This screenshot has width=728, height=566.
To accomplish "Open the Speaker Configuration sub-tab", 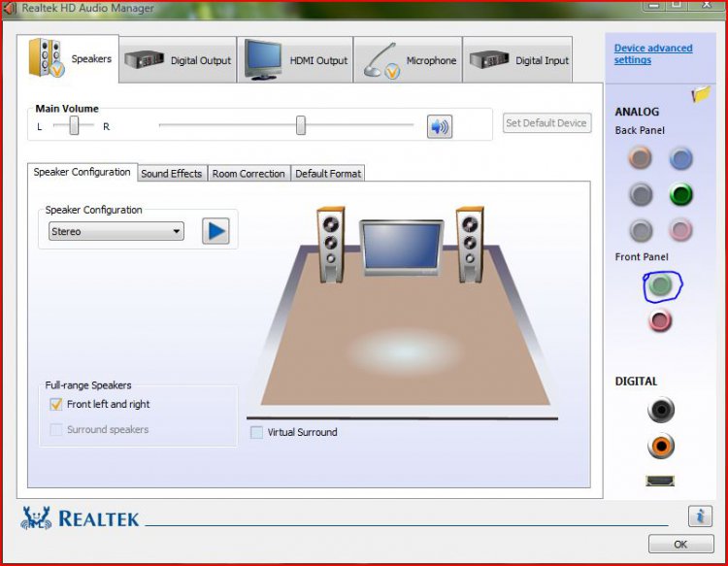I will [83, 172].
